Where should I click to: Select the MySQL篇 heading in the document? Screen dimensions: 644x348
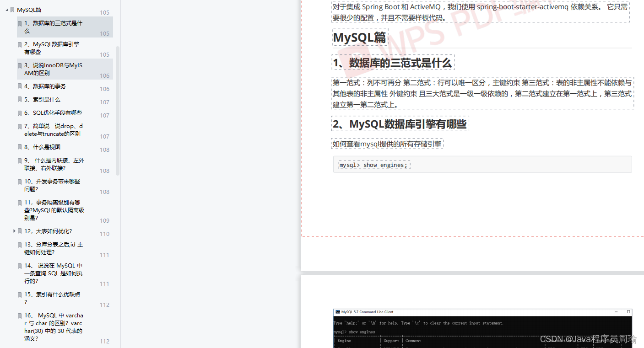pyautogui.click(x=360, y=37)
